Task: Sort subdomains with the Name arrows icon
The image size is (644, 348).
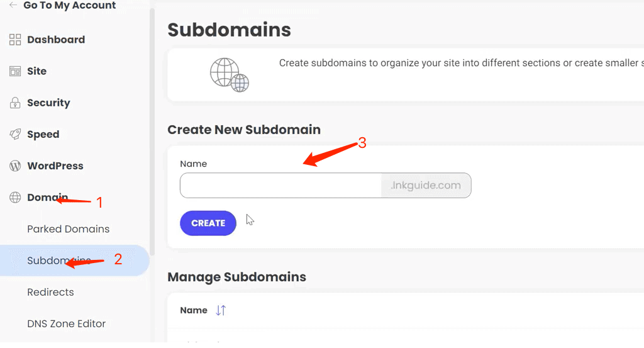Action: (221, 310)
